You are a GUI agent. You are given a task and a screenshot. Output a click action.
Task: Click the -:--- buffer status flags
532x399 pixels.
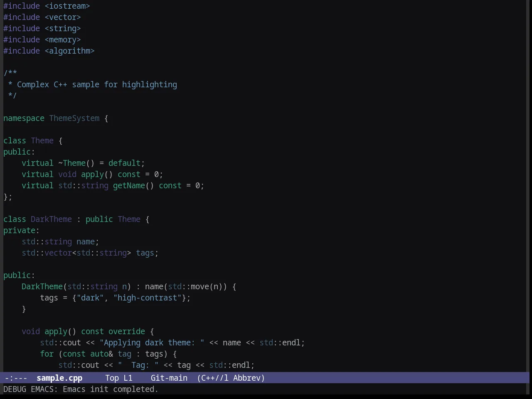pos(16,378)
